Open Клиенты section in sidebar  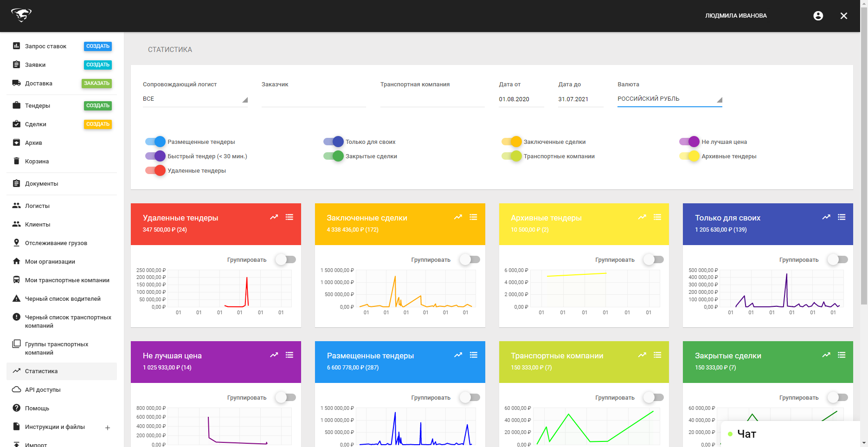pos(38,225)
